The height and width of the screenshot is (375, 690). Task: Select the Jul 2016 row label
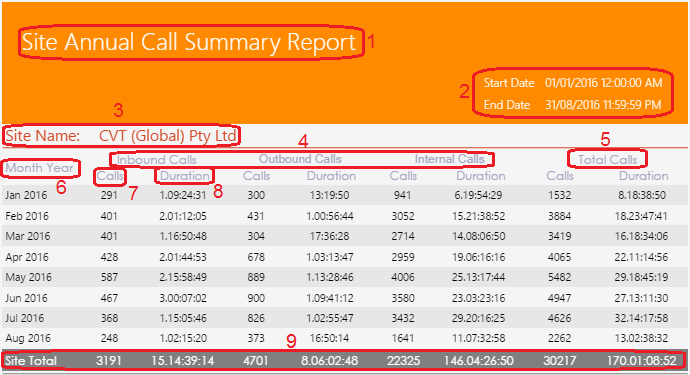pyautogui.click(x=25, y=318)
